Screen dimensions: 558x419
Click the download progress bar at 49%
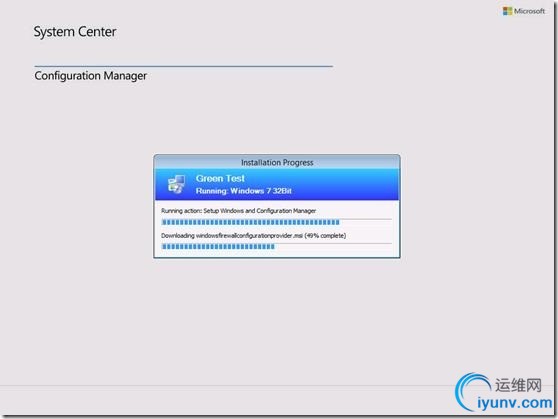(x=277, y=247)
